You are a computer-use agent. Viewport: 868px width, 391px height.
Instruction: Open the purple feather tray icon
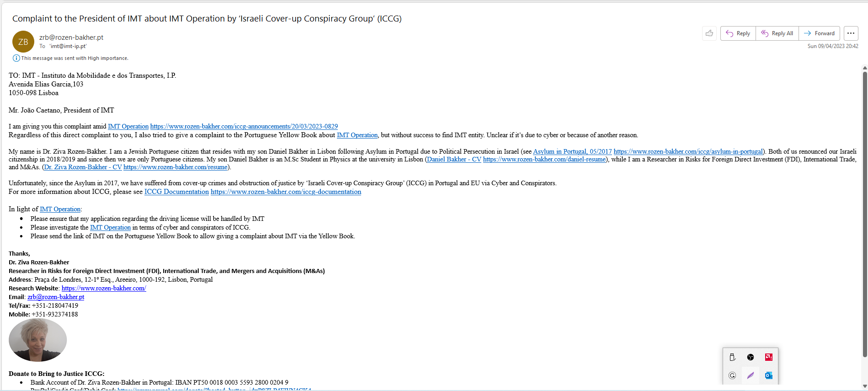[751, 375]
